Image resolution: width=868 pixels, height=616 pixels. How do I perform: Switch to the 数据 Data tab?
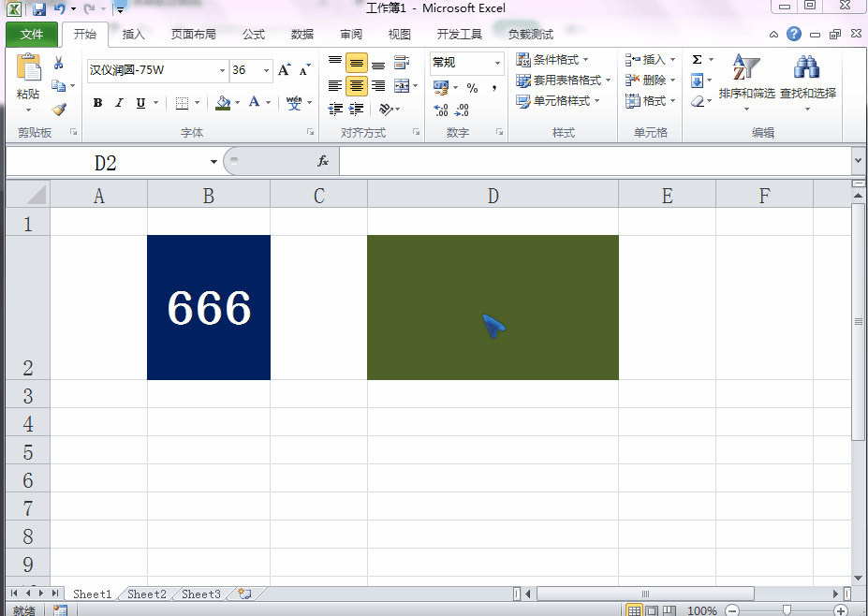(302, 35)
